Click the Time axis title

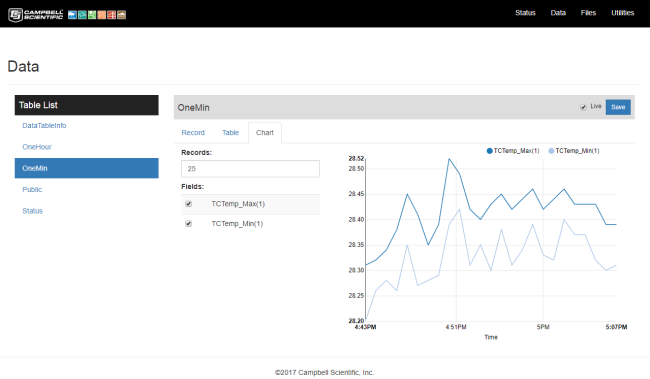491,338
